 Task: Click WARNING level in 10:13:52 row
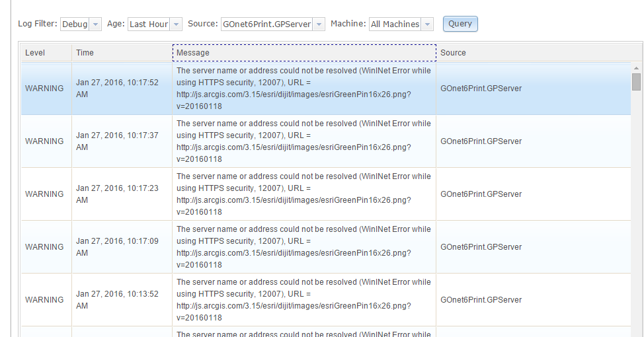44,300
